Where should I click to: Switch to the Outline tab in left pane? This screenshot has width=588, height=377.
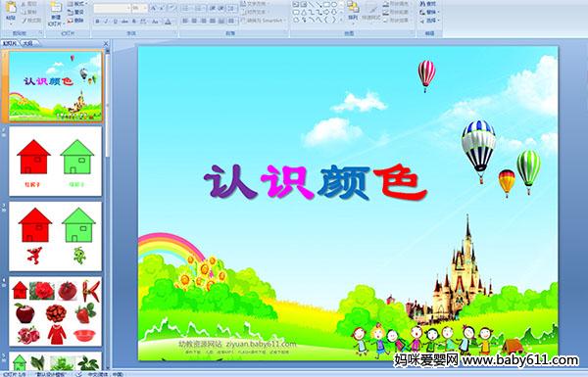[27, 43]
